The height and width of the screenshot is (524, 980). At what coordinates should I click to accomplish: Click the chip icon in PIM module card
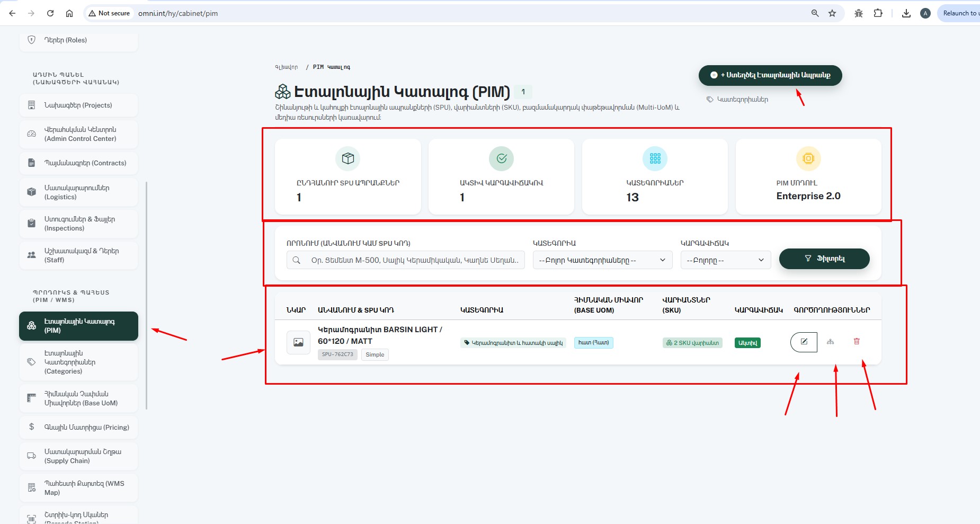808,158
